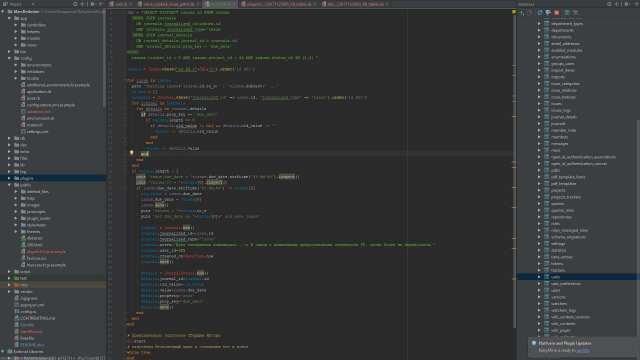
Task: Expand the plugins folder in project tree
Action: pos(9,178)
